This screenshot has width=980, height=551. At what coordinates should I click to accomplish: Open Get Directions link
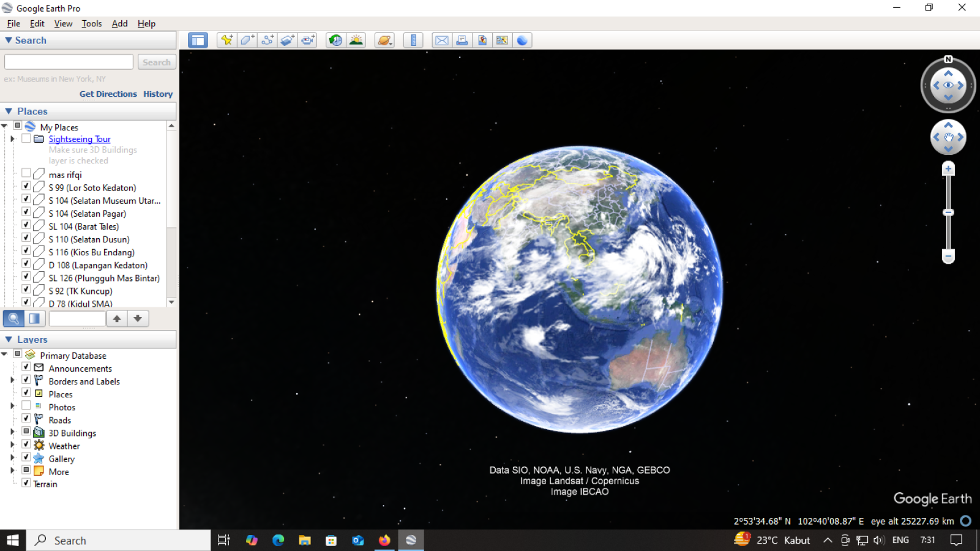(x=108, y=94)
